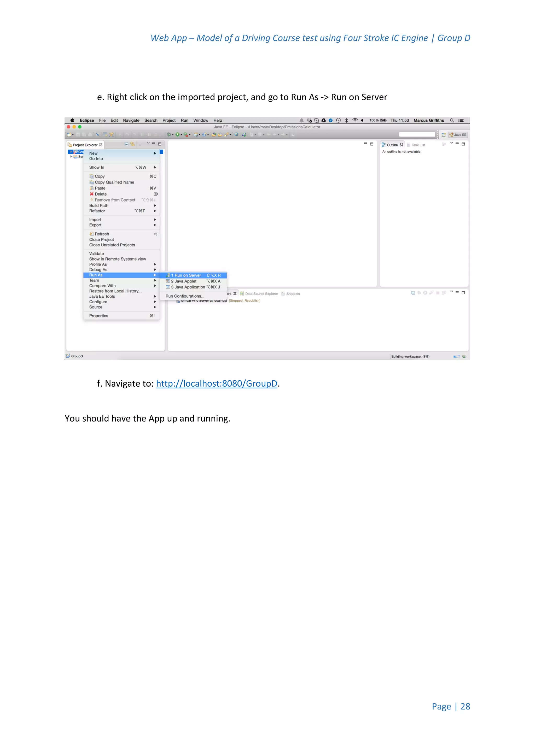This screenshot has height=756, width=535.
Task: Select Restore from Local History
Action: [121, 291]
